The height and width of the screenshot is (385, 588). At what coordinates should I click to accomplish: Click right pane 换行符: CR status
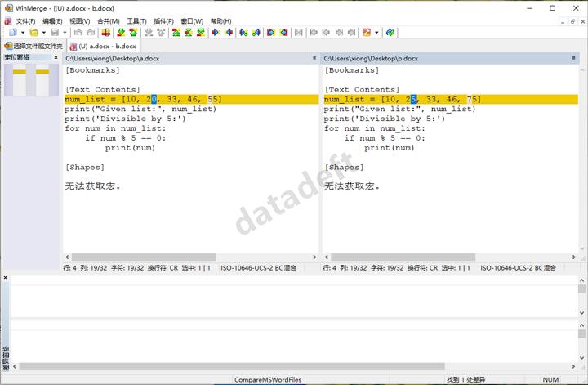click(423, 268)
